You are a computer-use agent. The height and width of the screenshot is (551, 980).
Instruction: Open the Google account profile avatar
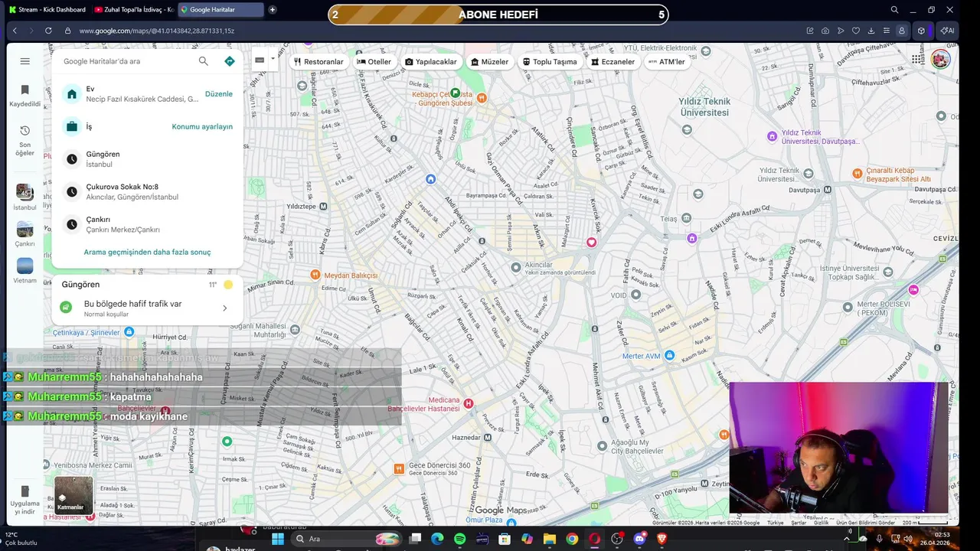click(x=940, y=60)
